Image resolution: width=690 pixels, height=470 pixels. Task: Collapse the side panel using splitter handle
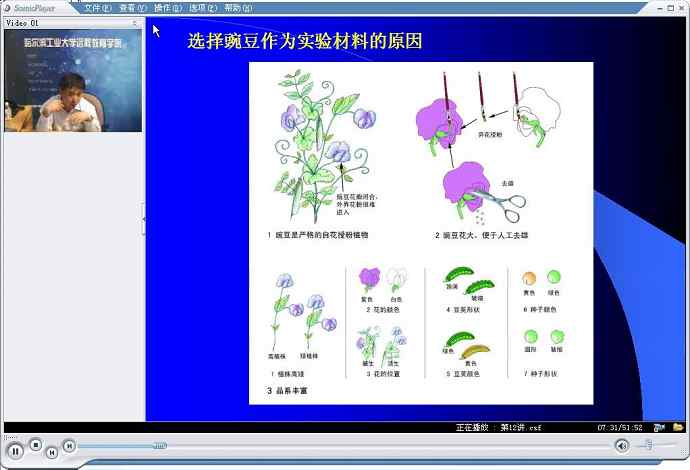(143, 219)
